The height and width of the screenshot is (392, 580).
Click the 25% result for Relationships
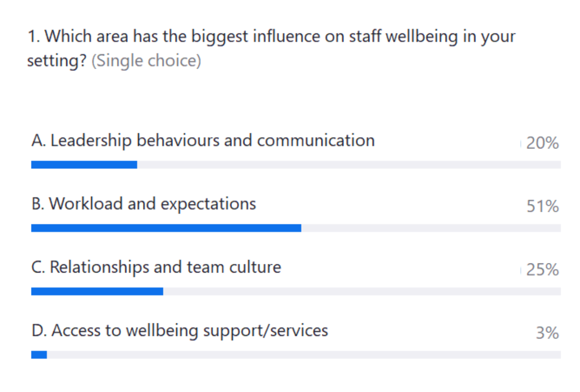pos(542,270)
